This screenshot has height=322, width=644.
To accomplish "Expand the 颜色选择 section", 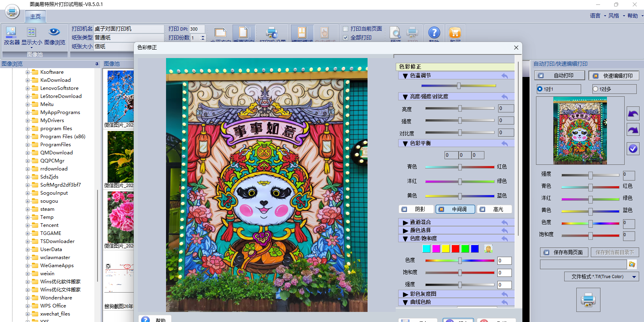I will click(405, 231).
